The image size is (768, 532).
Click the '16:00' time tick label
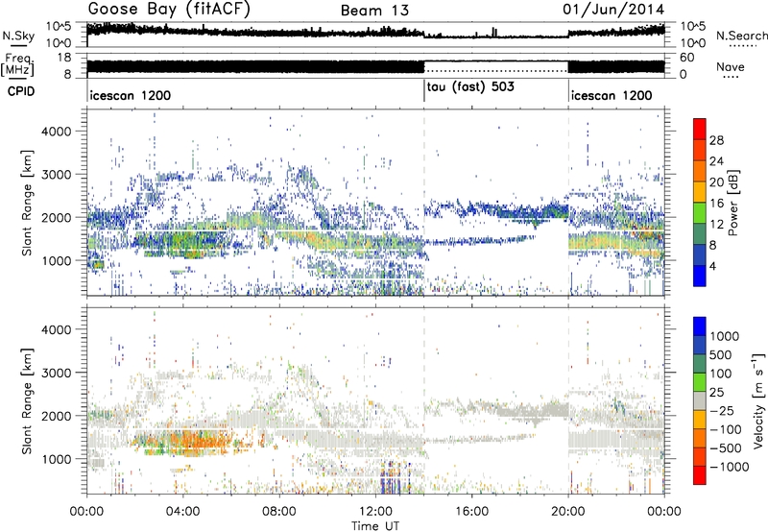471,512
